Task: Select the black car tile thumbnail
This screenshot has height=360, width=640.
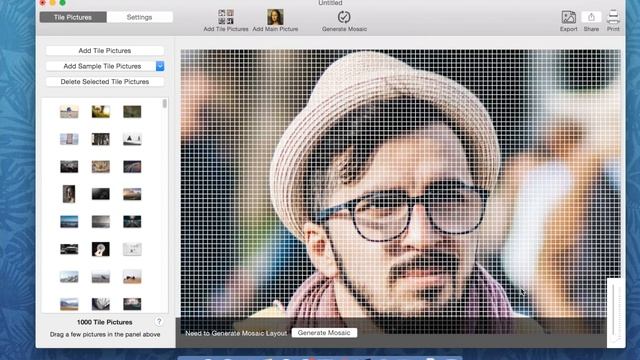Action: (69, 249)
